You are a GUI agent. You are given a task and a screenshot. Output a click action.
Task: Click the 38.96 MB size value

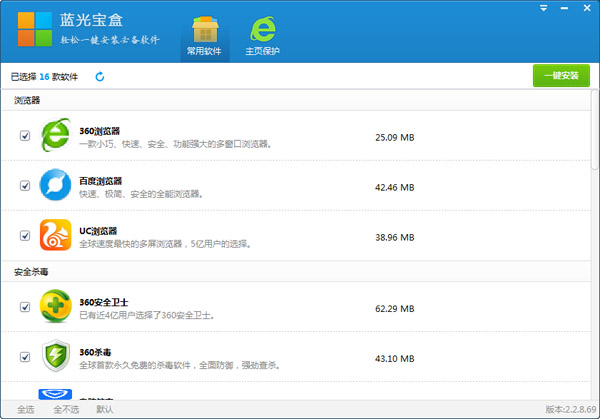pyautogui.click(x=395, y=238)
